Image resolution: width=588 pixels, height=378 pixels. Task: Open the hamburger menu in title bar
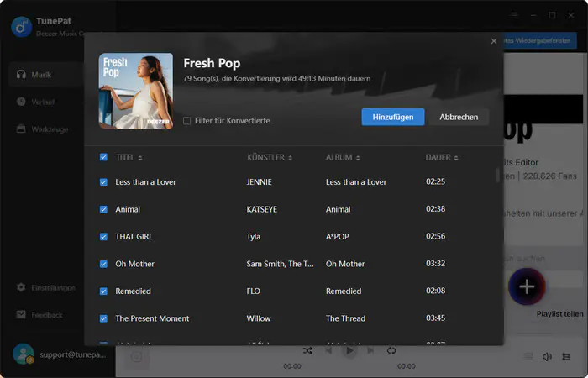point(514,15)
